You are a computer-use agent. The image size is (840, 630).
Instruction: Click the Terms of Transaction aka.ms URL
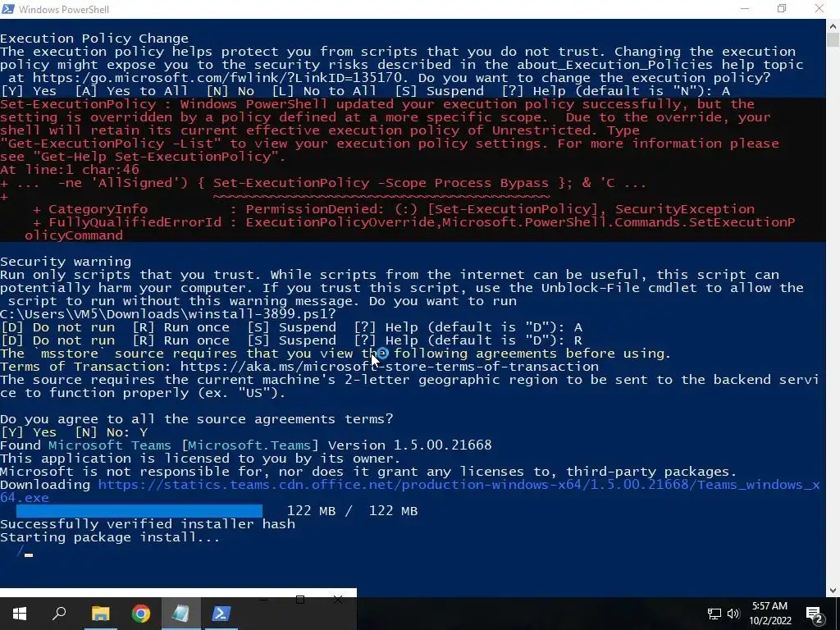pyautogui.click(x=390, y=367)
